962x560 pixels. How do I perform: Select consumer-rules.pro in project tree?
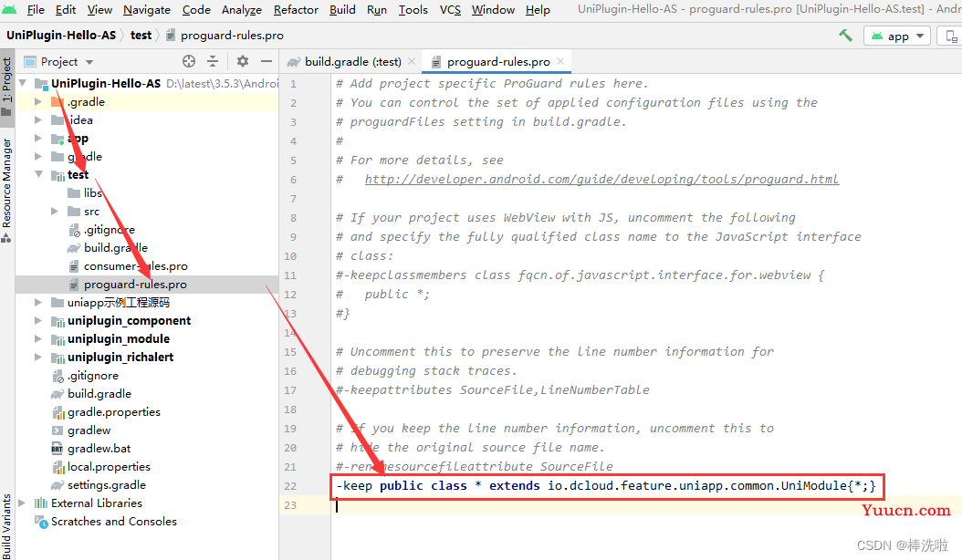pos(136,266)
